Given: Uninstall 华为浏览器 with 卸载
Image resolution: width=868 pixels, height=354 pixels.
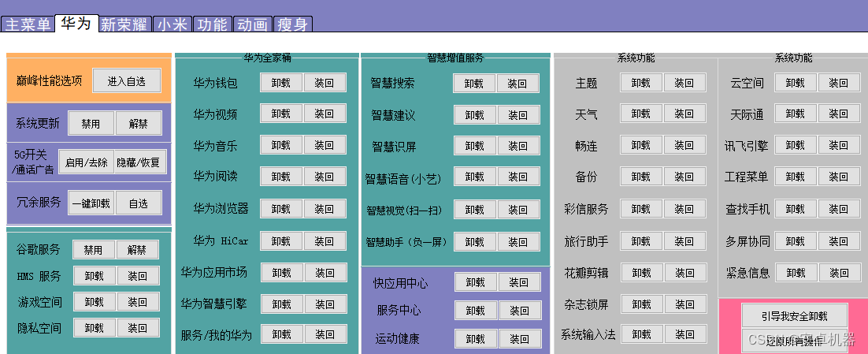Looking at the screenshot, I should point(281,208).
